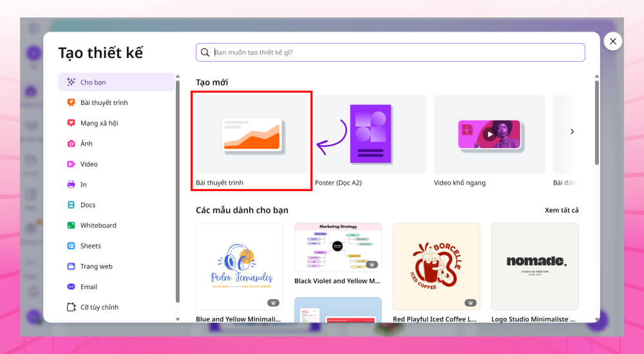This screenshot has height=354, width=644.
Task: Click the Black Violet and Yellow M... title
Action: pos(337,281)
